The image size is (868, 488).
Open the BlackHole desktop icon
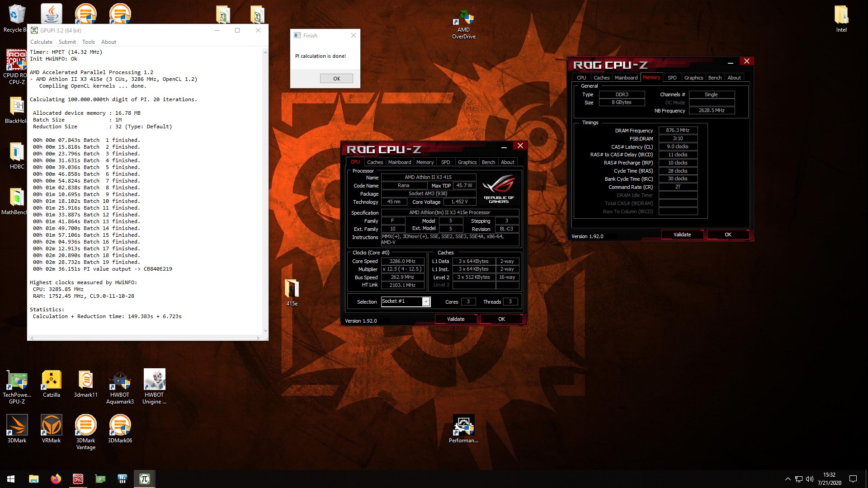coord(16,110)
